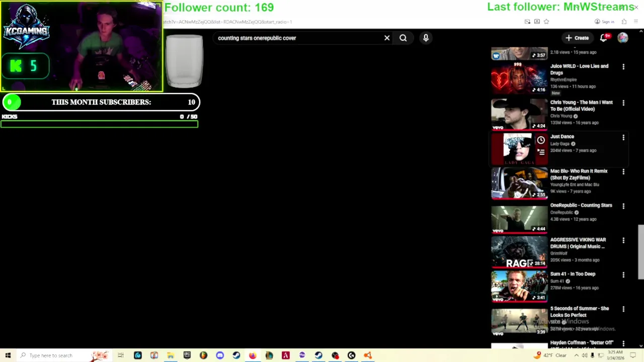Open the Chris Young channel name

[x=561, y=116]
